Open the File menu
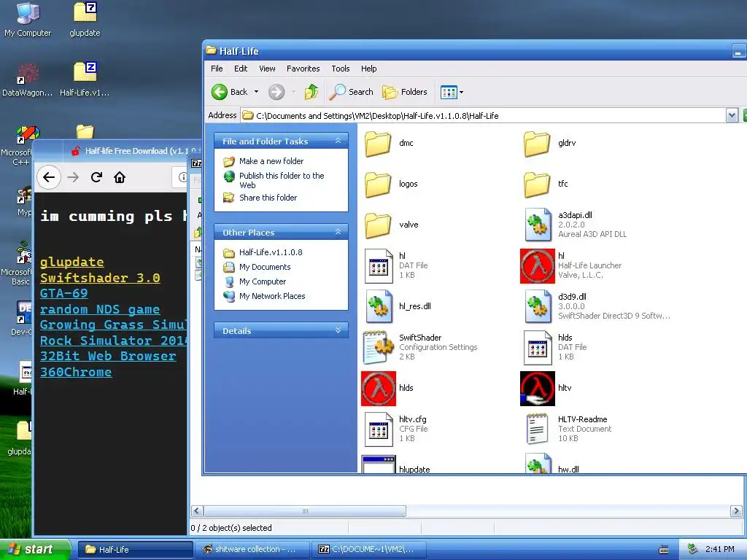 pyautogui.click(x=217, y=69)
